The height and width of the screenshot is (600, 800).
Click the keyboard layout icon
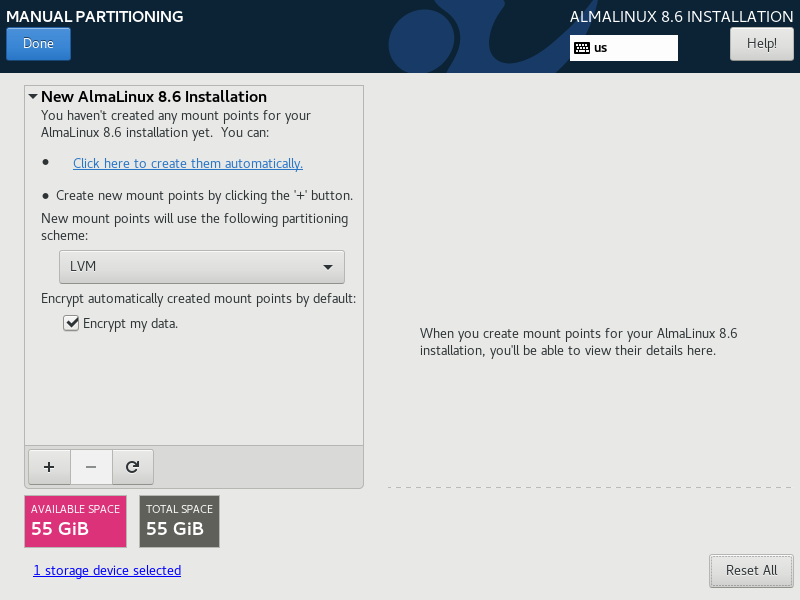coord(582,48)
